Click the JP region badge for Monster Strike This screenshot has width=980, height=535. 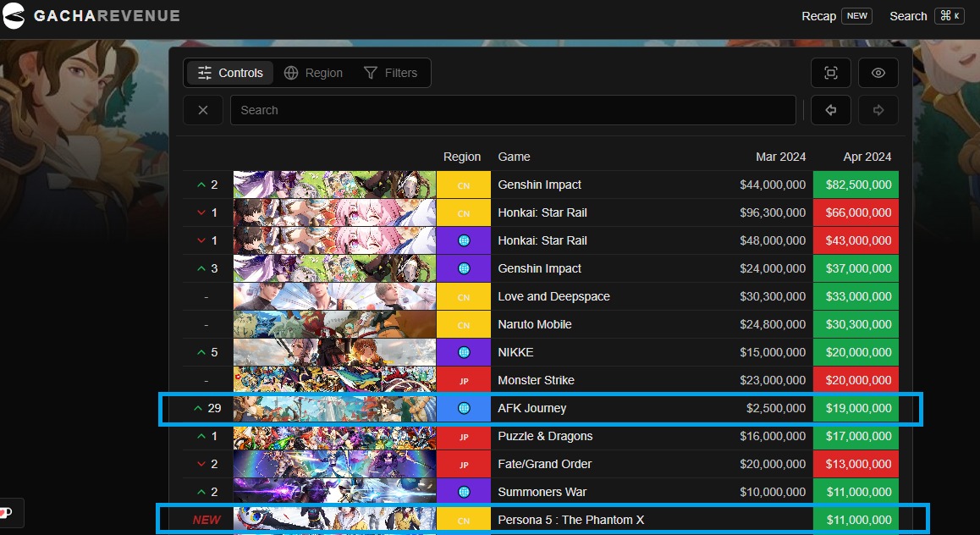point(464,381)
